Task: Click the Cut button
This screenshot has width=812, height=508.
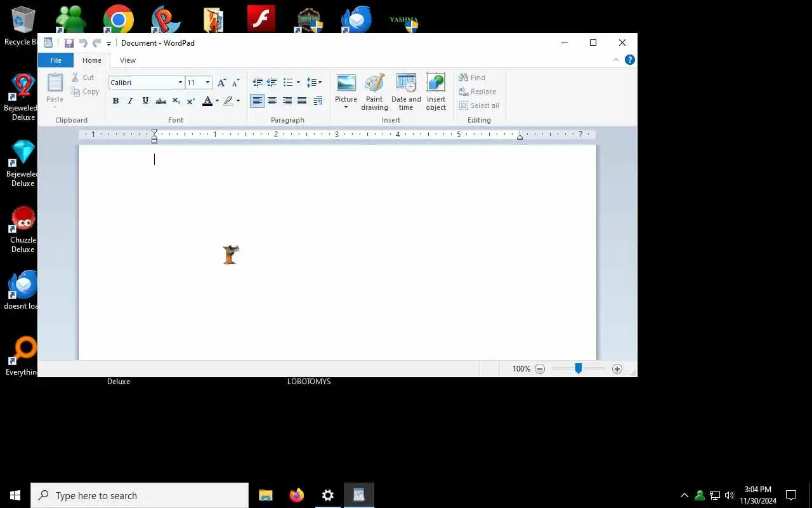Action: [x=83, y=77]
